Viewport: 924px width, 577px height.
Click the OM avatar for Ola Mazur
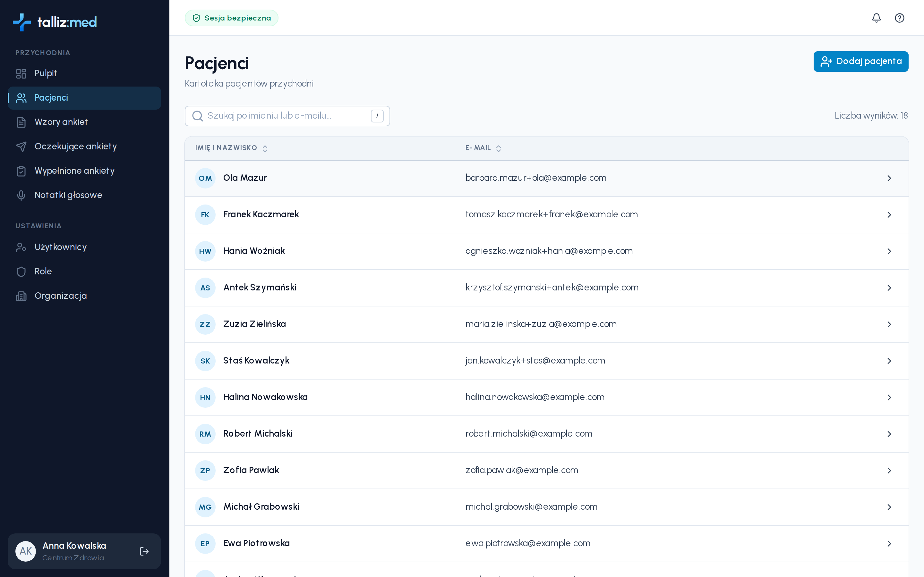[205, 178]
